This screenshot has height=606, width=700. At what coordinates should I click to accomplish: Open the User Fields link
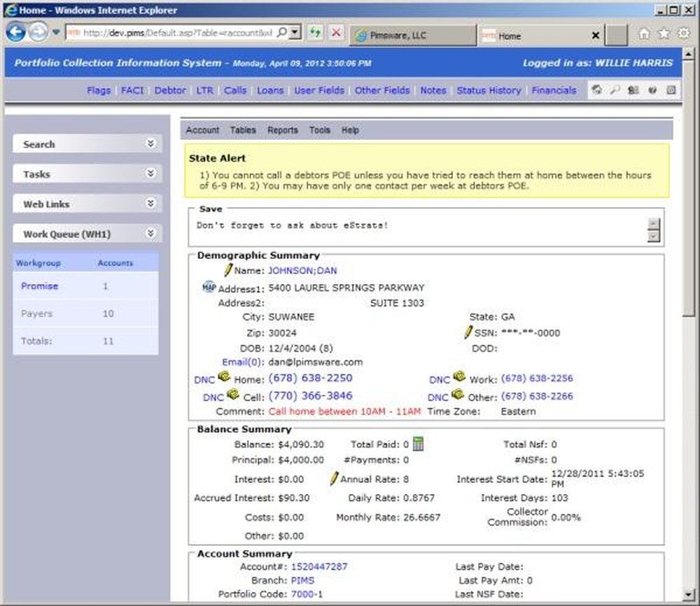pos(319,90)
